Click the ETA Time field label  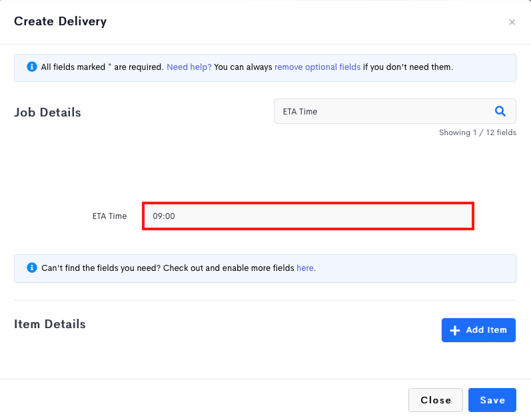pyautogui.click(x=109, y=216)
